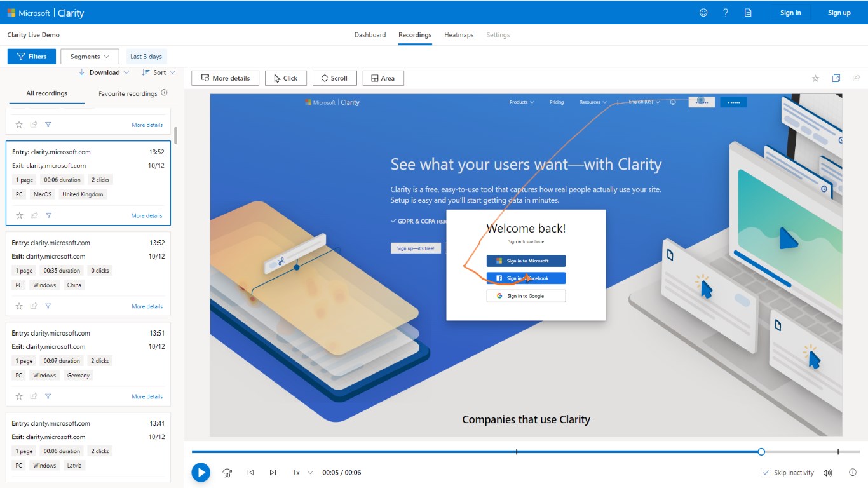Click Sign in to Microsoft in the recording
Screen dimensions: 868x488
(526, 261)
